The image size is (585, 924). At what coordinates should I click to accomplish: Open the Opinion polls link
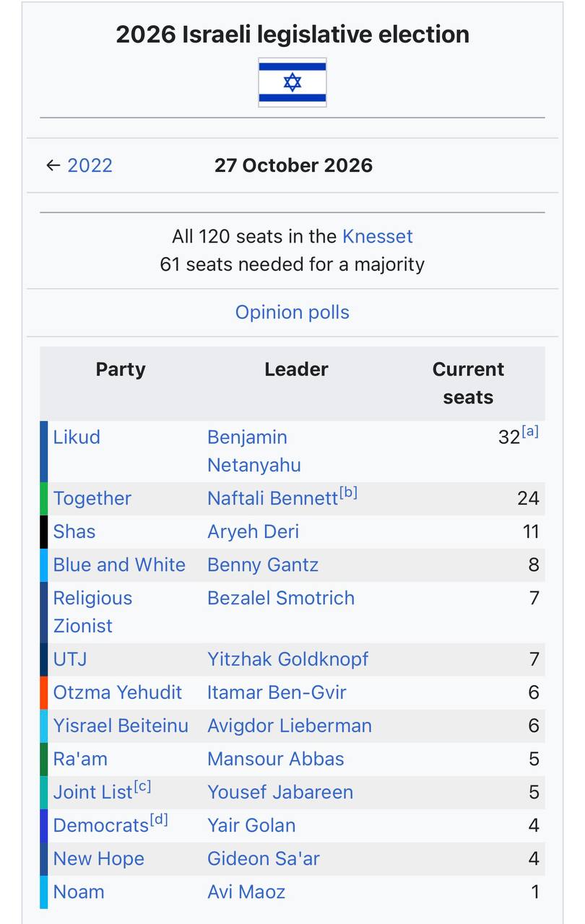[x=292, y=313]
